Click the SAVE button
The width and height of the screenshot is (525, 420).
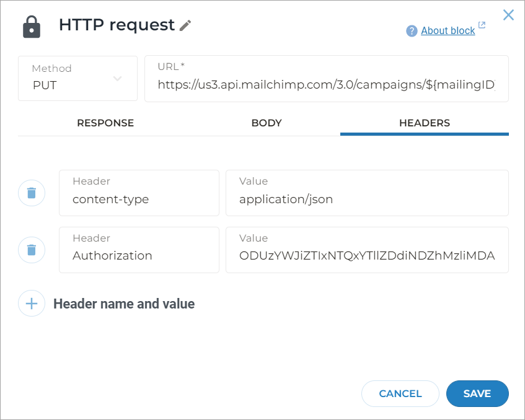pos(477,393)
